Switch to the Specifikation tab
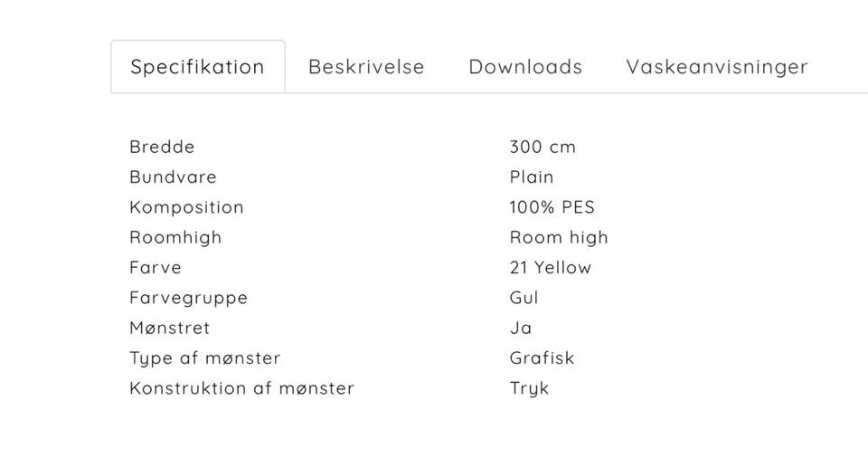This screenshot has height=458, width=868. pos(197,67)
